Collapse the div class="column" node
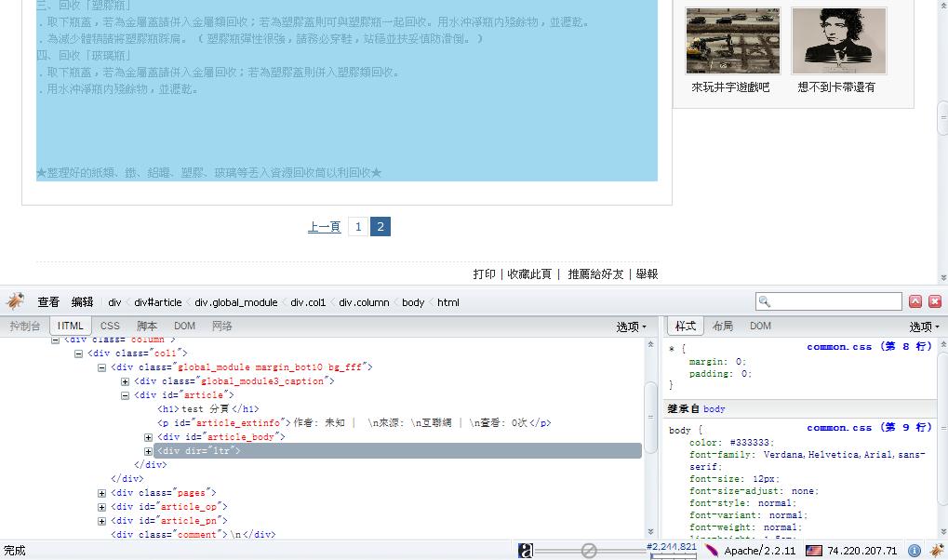Screen dimensions: 948x560 pos(55,340)
